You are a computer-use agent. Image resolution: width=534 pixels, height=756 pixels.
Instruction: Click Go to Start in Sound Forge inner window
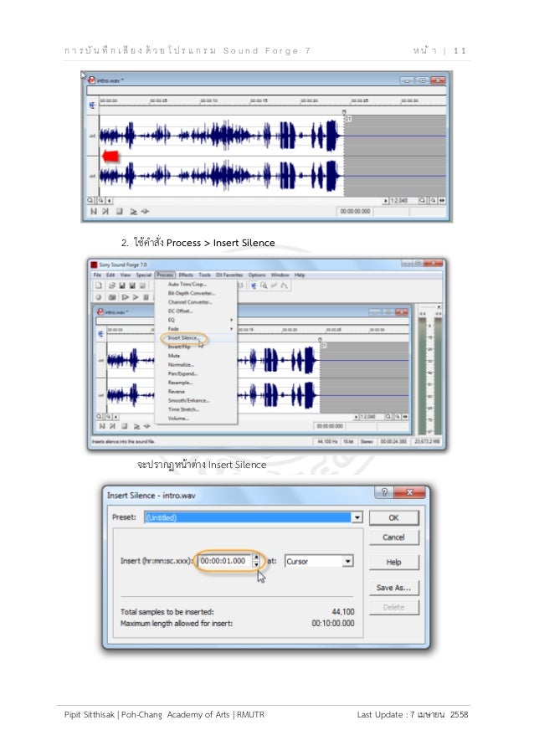pyautogui.click(x=101, y=426)
